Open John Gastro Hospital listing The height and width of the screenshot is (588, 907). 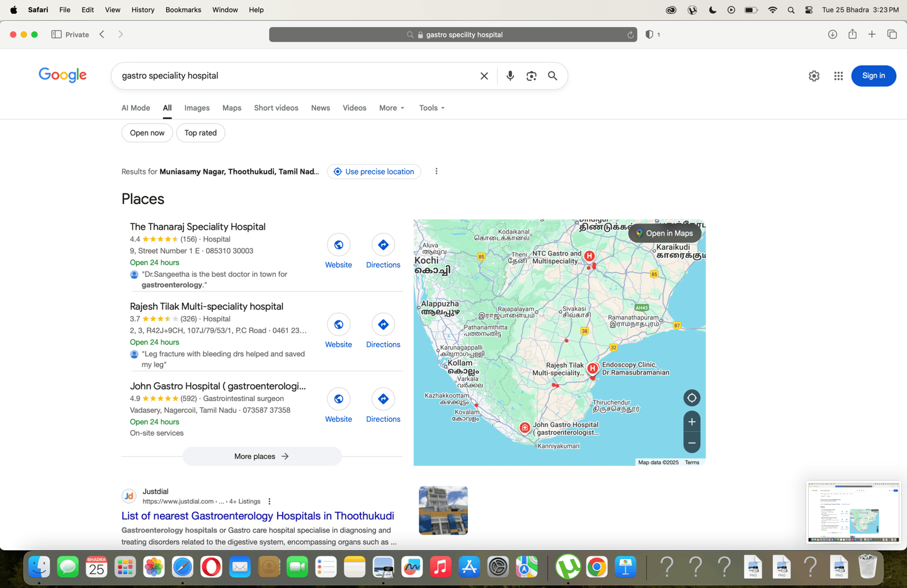coord(218,386)
